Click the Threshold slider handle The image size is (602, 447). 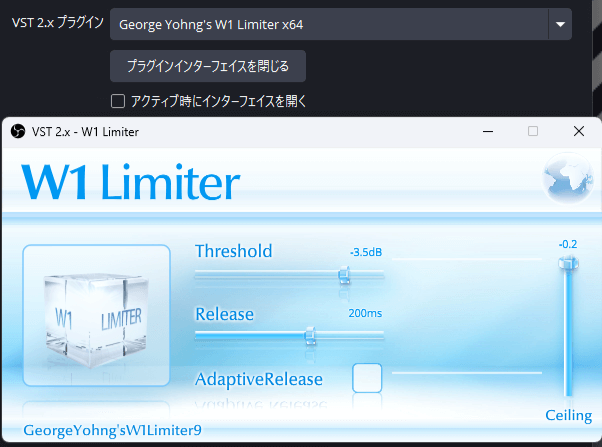click(344, 275)
